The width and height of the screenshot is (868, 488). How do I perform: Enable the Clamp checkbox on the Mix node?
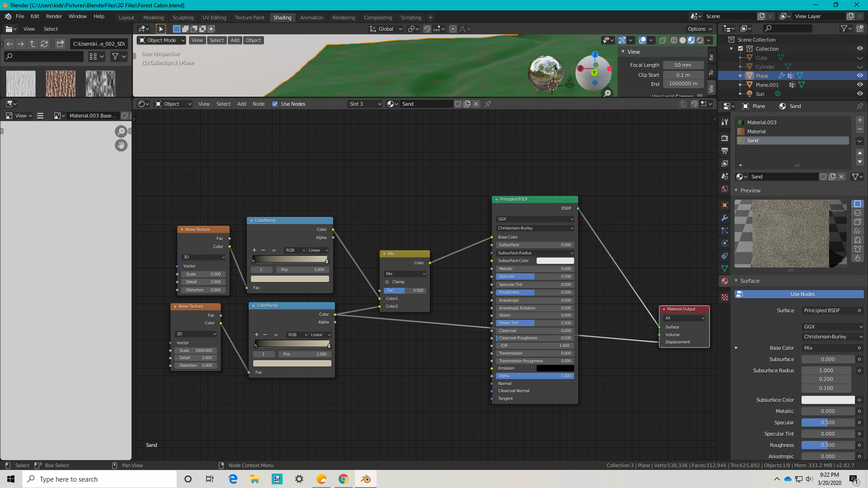(387, 282)
